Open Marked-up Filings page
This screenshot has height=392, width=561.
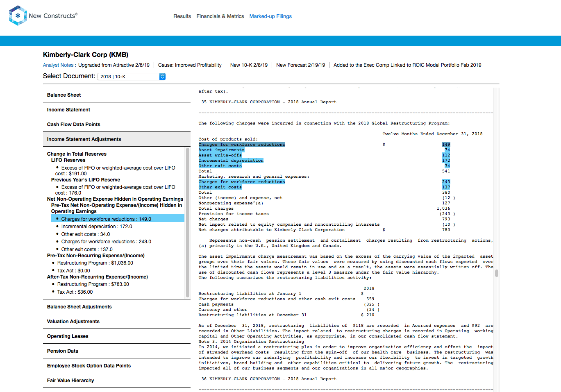tap(270, 16)
